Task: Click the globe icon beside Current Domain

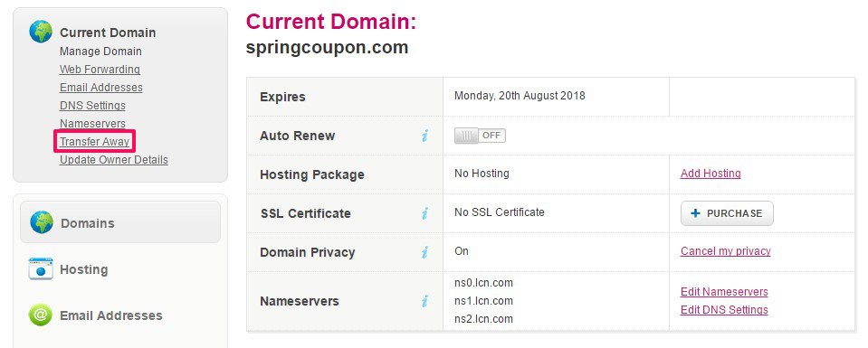Action: tap(41, 32)
